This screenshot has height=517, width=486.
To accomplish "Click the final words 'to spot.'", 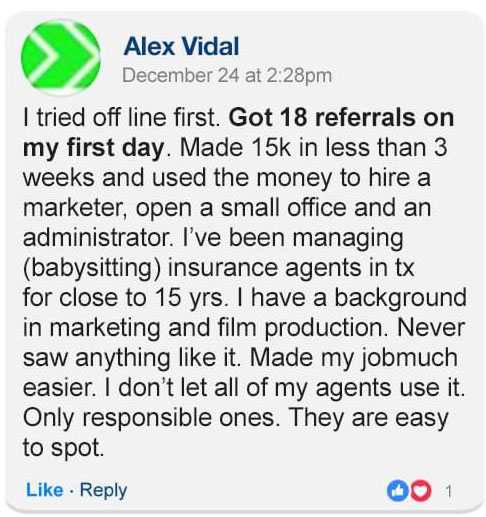I will (63, 448).
